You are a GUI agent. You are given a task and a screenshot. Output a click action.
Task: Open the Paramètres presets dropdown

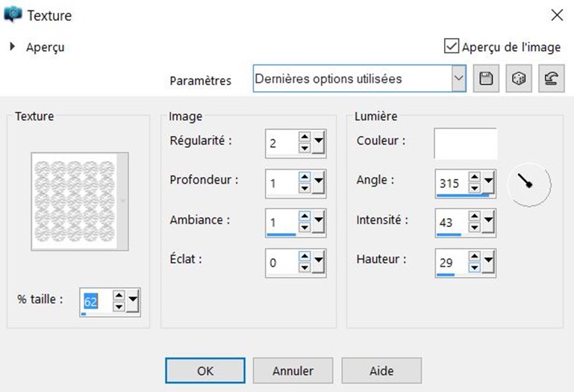pos(458,79)
